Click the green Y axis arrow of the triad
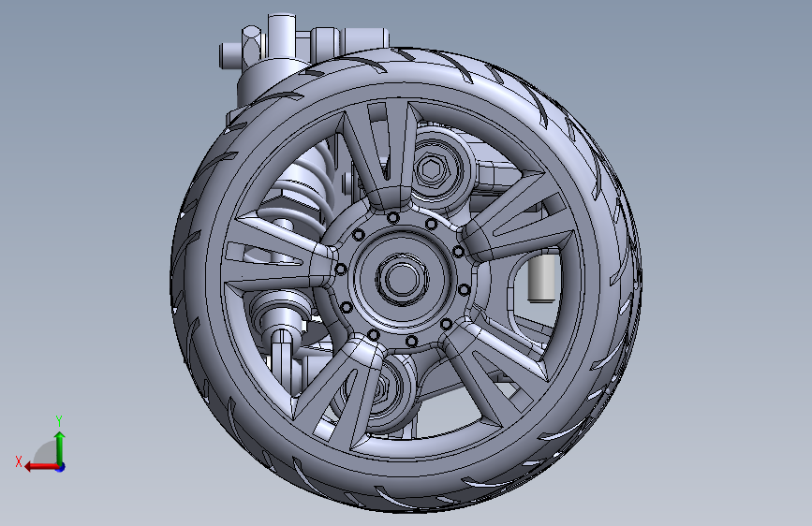The image size is (812, 526). point(60,447)
